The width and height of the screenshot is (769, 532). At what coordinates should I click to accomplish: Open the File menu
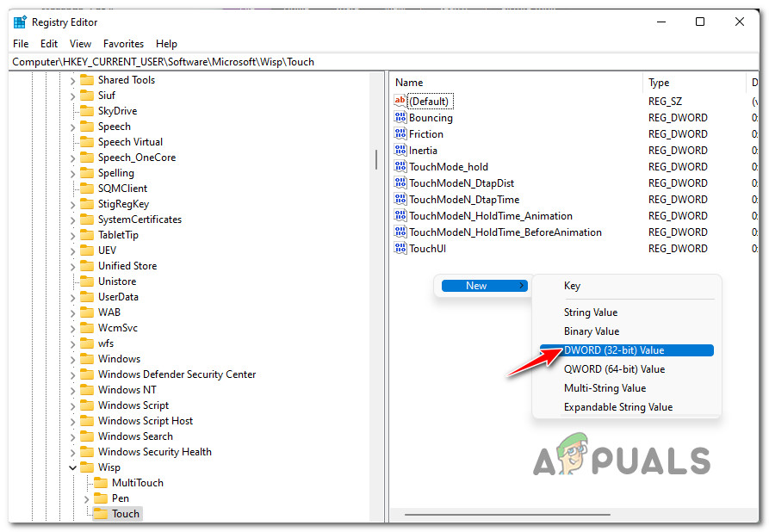tap(21, 44)
